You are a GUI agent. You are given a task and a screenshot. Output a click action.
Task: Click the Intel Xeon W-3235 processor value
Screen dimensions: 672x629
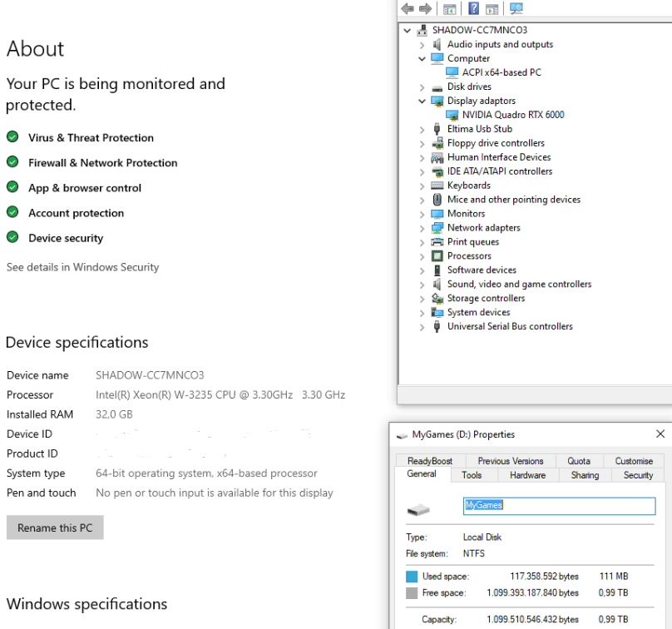[220, 394]
